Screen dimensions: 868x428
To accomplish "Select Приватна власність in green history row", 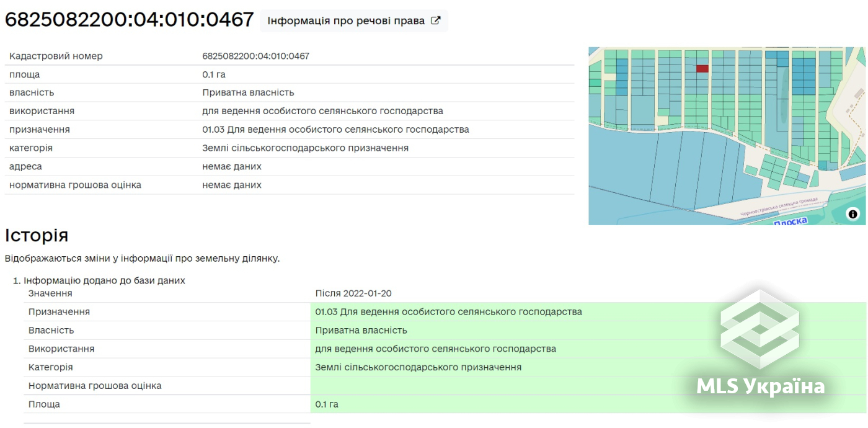I will (x=361, y=330).
